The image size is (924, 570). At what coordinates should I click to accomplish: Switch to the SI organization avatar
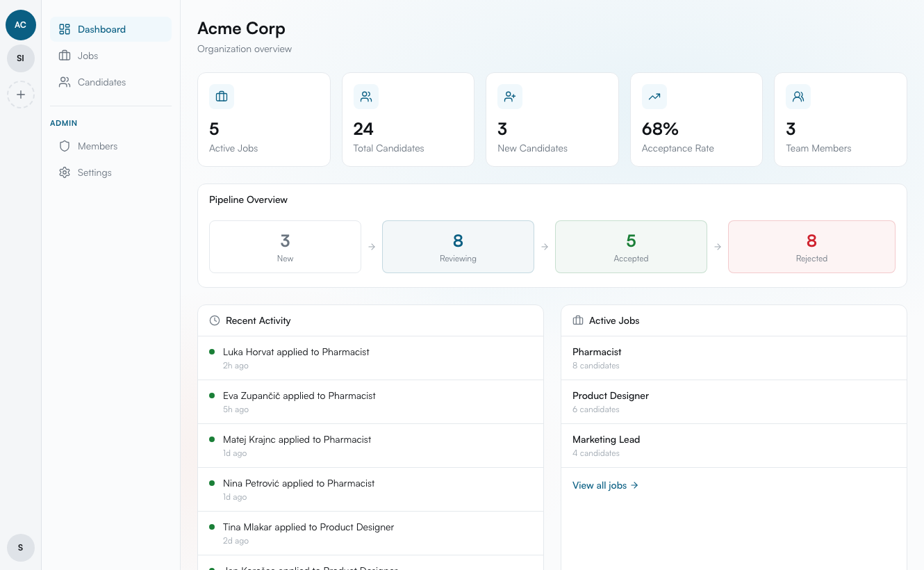[21, 58]
